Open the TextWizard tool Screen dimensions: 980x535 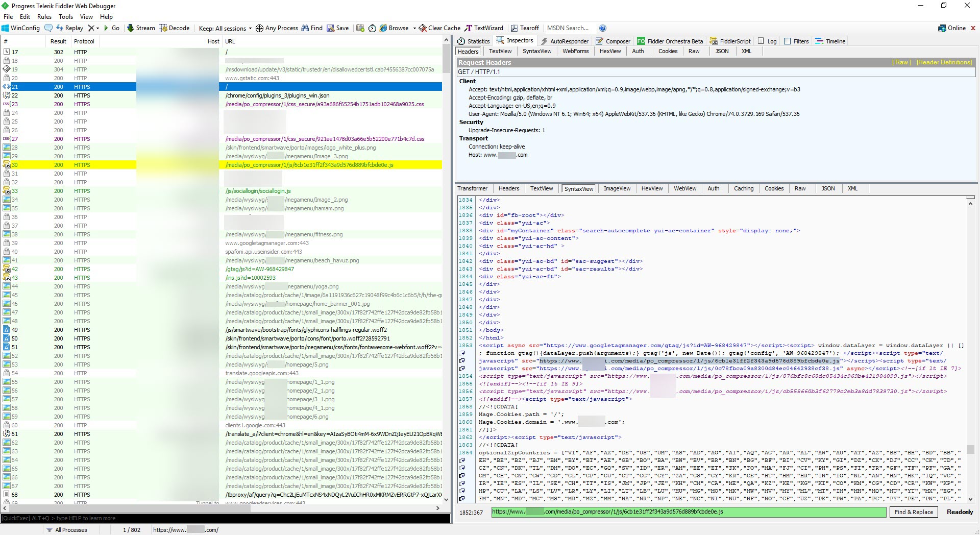[484, 28]
